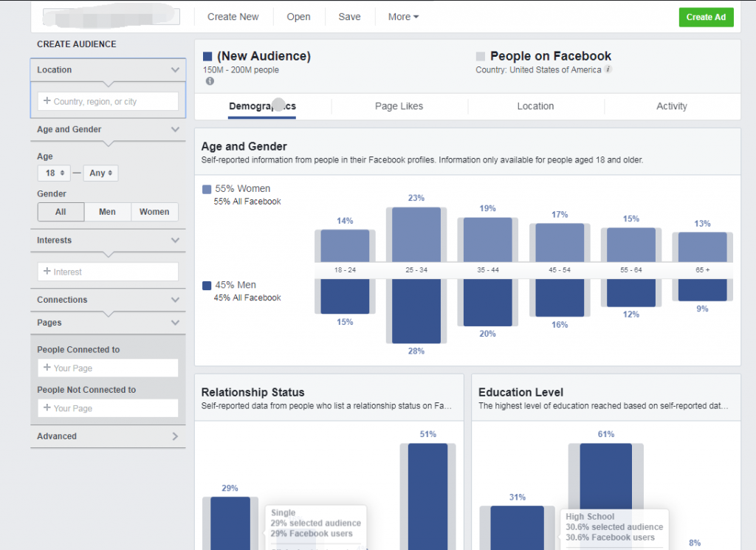Viewport: 756px width, 550px height.
Task: Click the Country, region, or city field
Action: tap(108, 102)
